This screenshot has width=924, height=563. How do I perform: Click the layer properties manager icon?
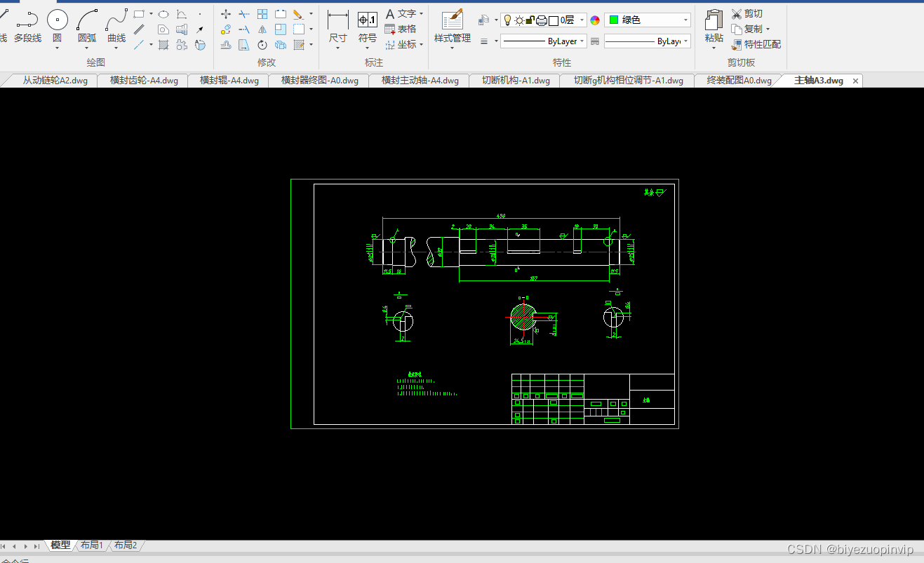[x=484, y=20]
